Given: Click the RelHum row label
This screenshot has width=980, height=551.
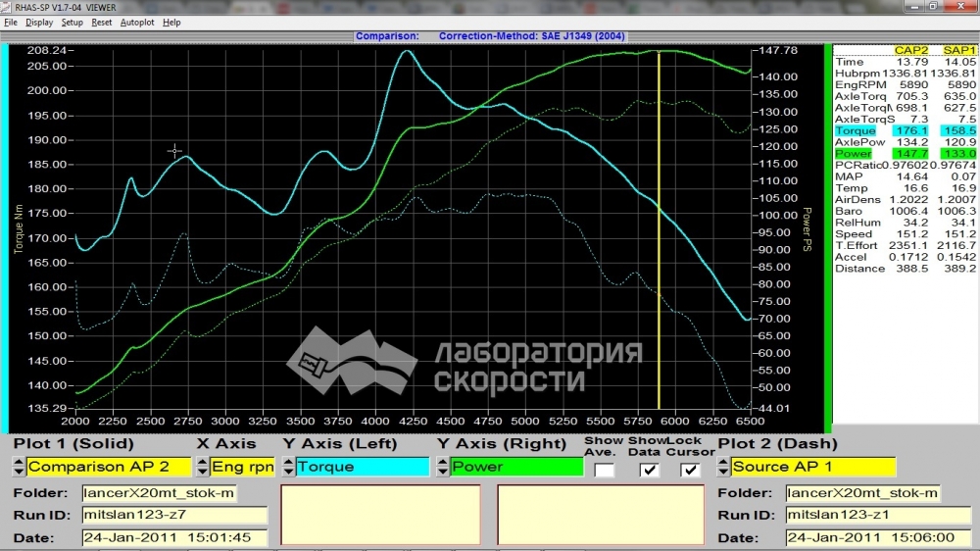Looking at the screenshot, I should [857, 223].
